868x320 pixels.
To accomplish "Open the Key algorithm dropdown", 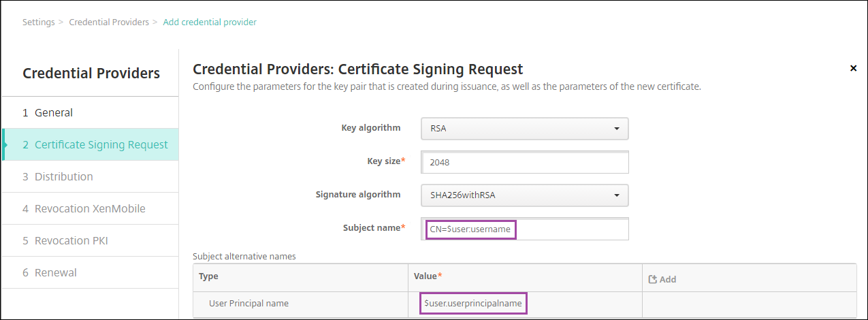I will 524,128.
